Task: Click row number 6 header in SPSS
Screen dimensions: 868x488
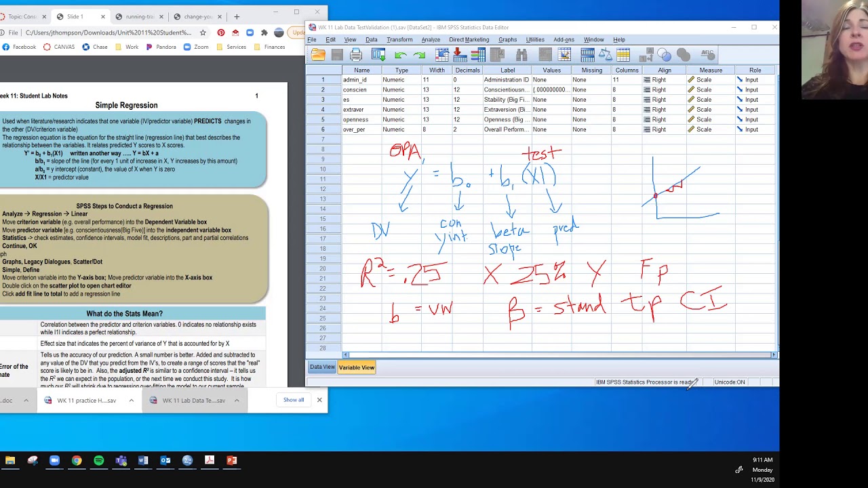Action: pyautogui.click(x=323, y=129)
